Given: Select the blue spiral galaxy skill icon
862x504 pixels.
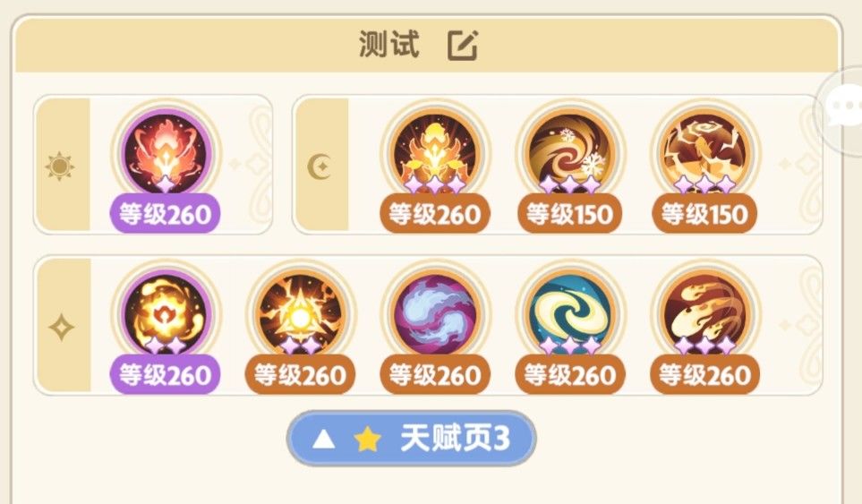Looking at the screenshot, I should pos(570,312).
